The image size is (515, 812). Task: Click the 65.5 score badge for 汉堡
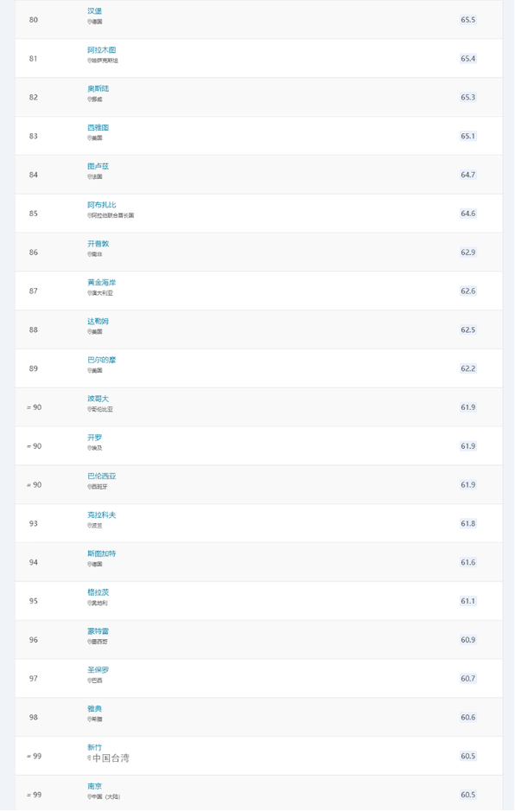click(x=467, y=20)
